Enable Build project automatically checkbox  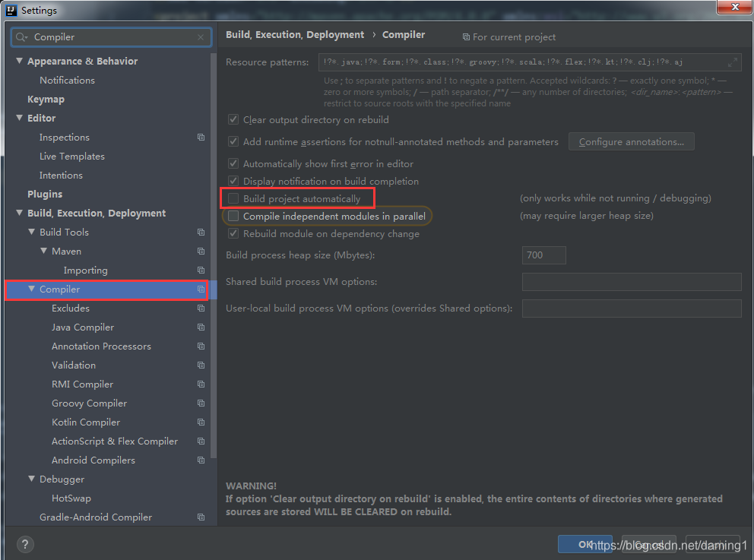tap(233, 198)
